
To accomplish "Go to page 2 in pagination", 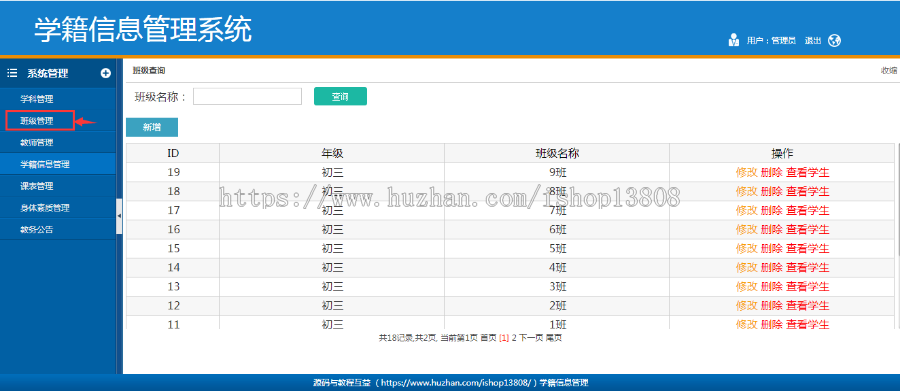I will (514, 338).
